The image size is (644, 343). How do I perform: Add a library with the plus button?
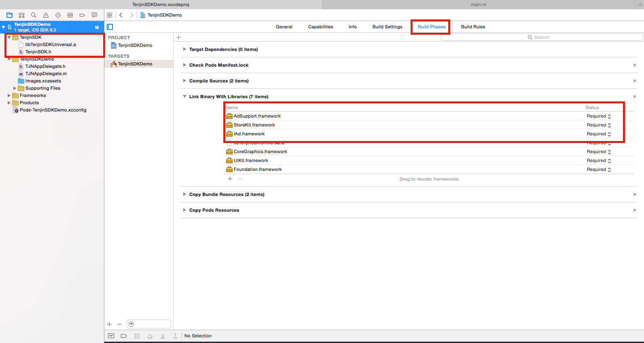pyautogui.click(x=230, y=179)
